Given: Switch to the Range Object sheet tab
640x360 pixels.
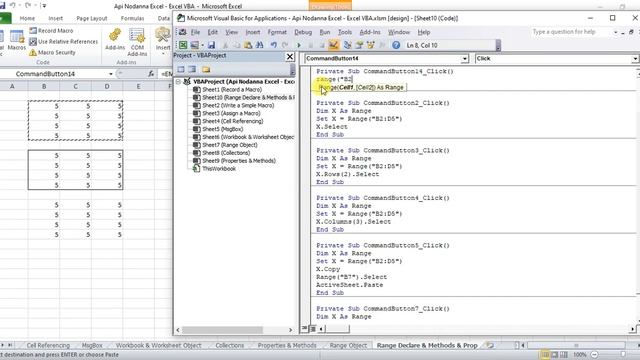Looking at the screenshot, I should [x=348, y=345].
